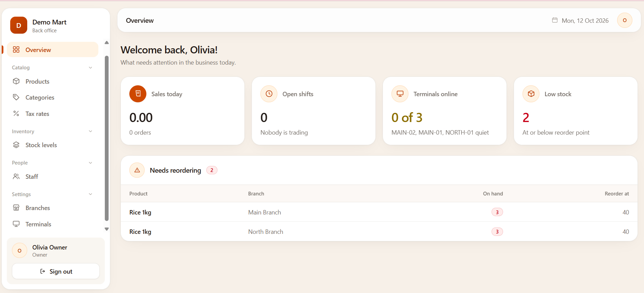This screenshot has height=293, width=644.
Task: Collapse the People section chevron
Action: 91,163
